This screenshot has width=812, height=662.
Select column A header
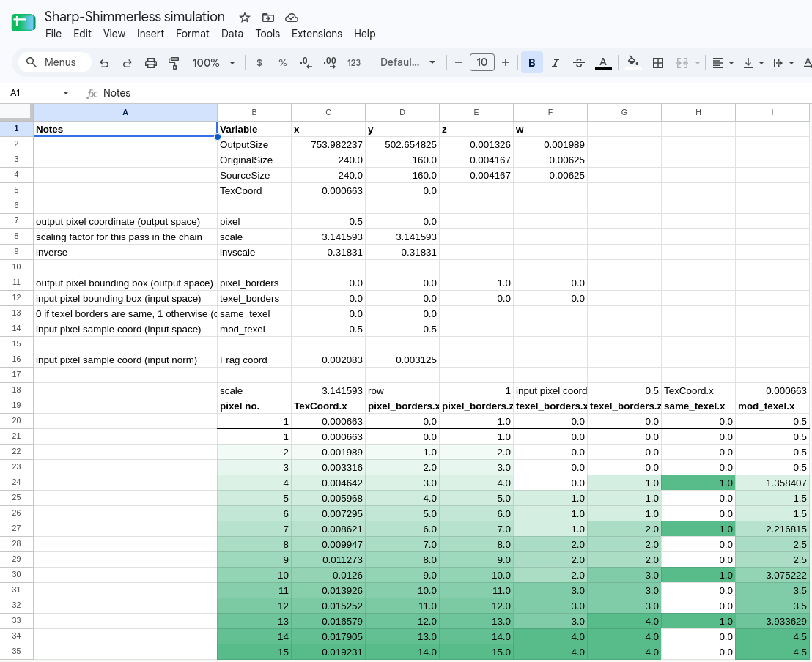tap(125, 112)
